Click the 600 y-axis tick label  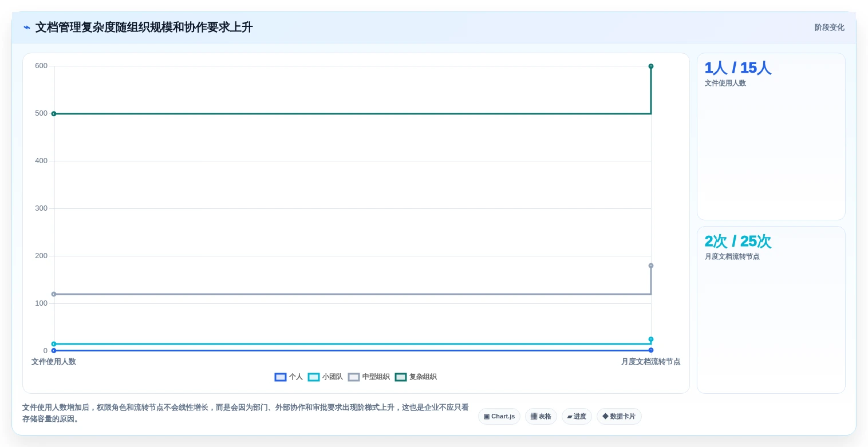coord(41,66)
